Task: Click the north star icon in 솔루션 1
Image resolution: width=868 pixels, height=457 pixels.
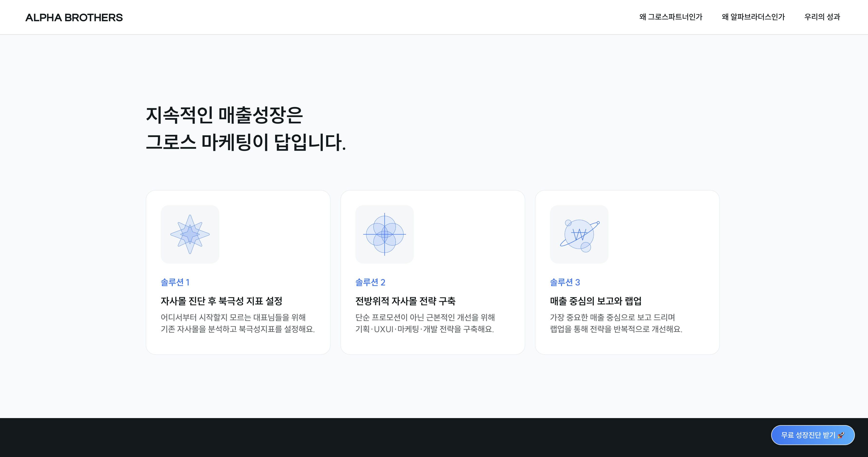Action: click(x=190, y=234)
